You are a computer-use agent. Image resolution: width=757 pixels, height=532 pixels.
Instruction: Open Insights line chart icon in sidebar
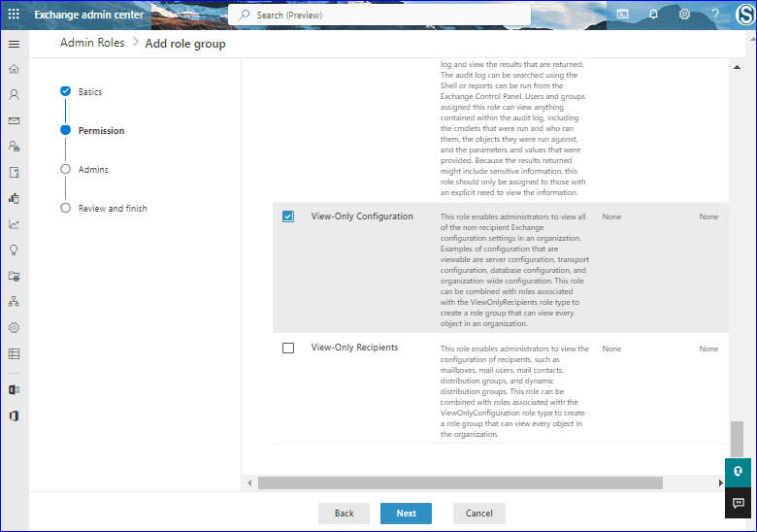click(x=14, y=224)
